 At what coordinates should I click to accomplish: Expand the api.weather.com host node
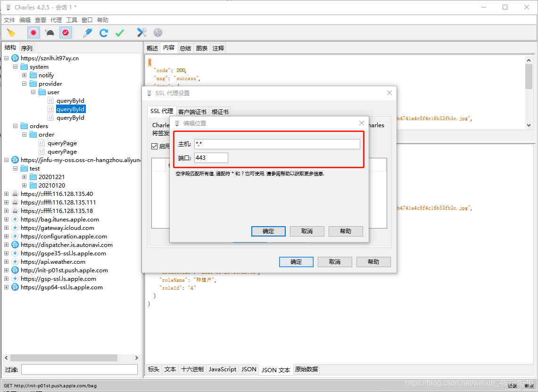tap(6, 261)
